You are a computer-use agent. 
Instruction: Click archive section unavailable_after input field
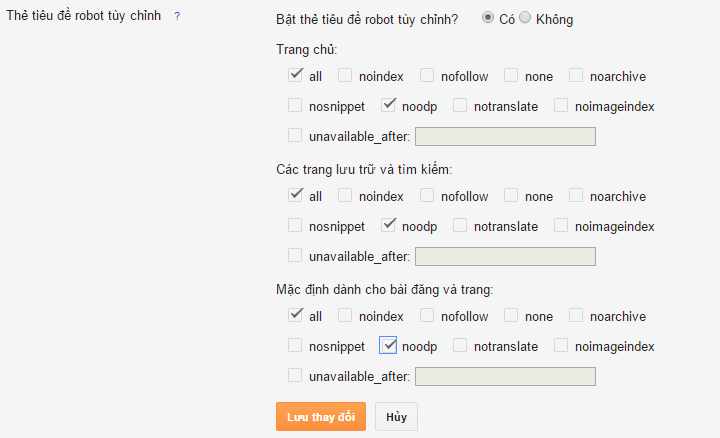point(505,257)
